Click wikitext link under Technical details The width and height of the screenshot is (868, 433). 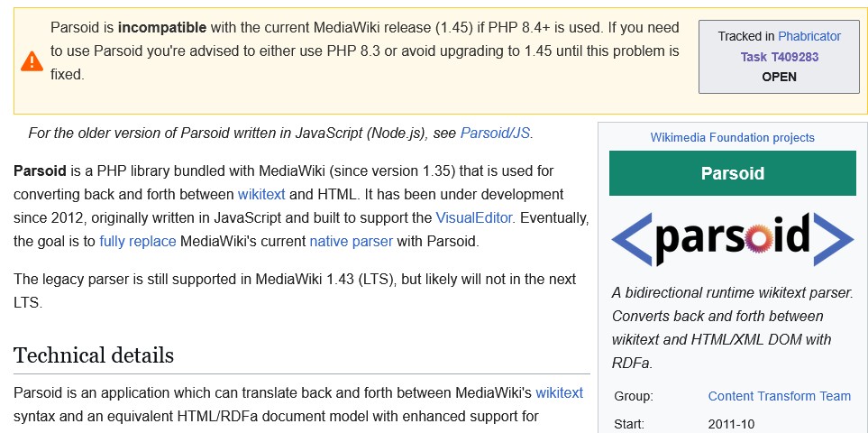click(x=559, y=392)
